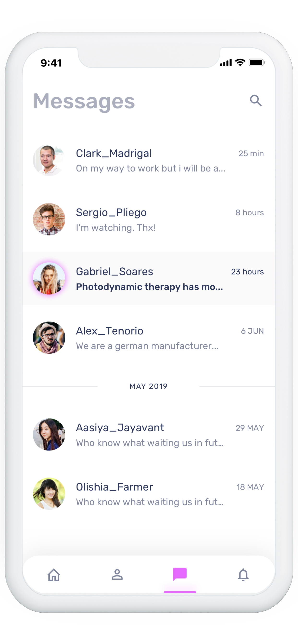Open Alex_Tenorio's avatar photo

pyautogui.click(x=49, y=338)
